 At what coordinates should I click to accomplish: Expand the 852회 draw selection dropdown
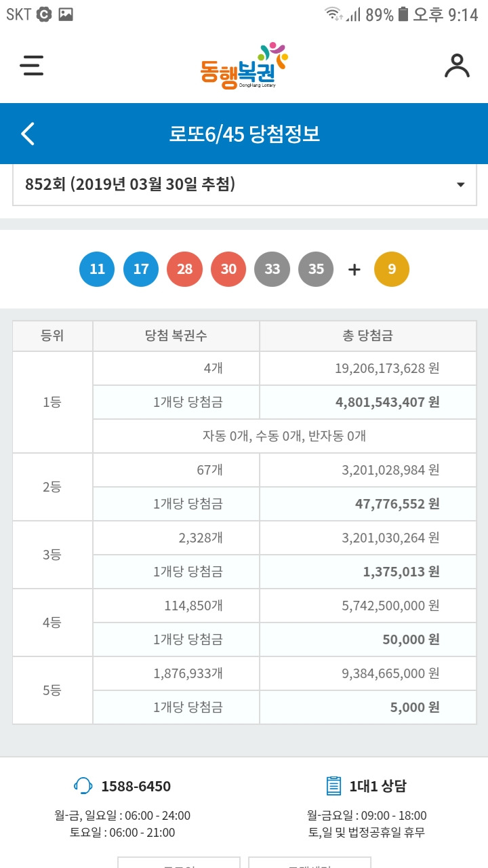click(244, 184)
